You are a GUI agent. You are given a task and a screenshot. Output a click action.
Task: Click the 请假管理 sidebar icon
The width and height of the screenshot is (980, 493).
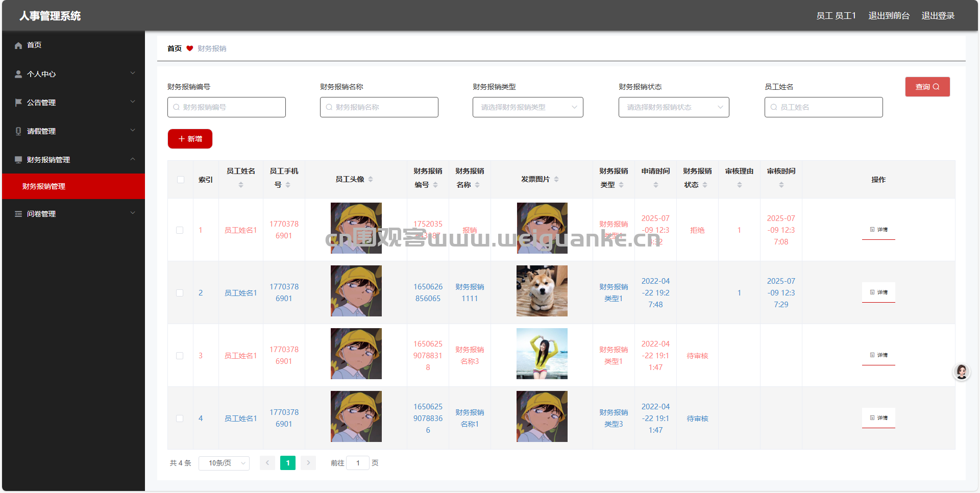pyautogui.click(x=18, y=131)
